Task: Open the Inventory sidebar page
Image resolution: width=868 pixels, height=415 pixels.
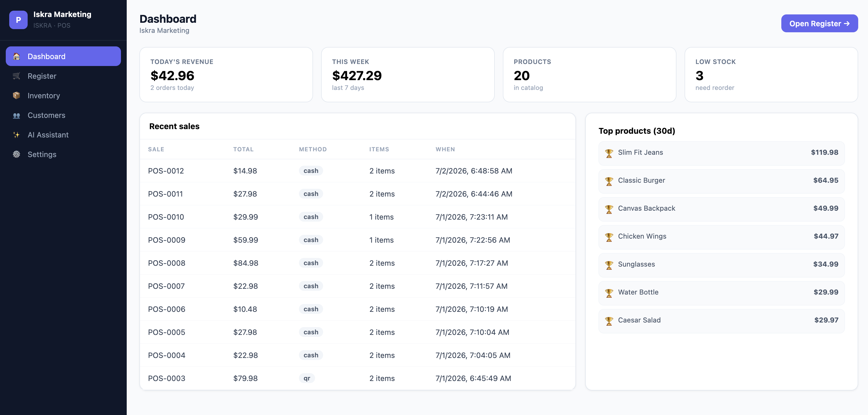Action: (x=63, y=95)
